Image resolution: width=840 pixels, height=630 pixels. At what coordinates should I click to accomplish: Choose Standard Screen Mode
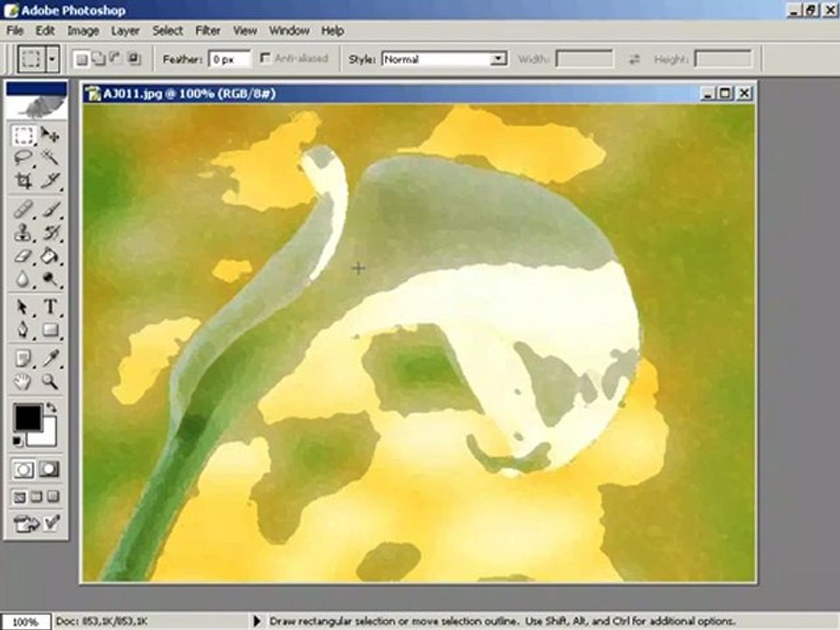tap(19, 497)
